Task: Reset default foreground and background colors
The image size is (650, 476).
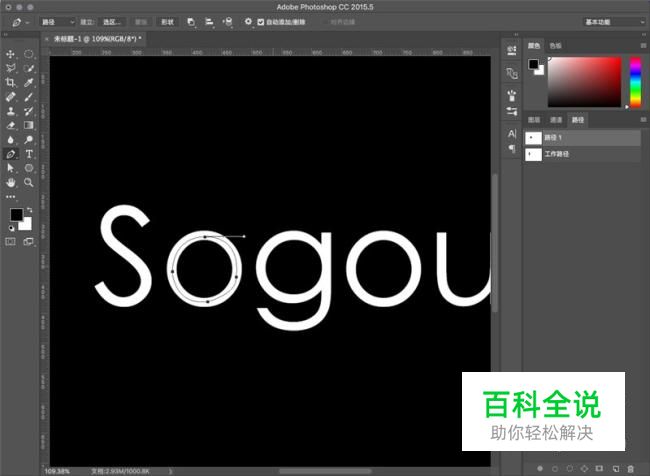Action: tap(11, 228)
